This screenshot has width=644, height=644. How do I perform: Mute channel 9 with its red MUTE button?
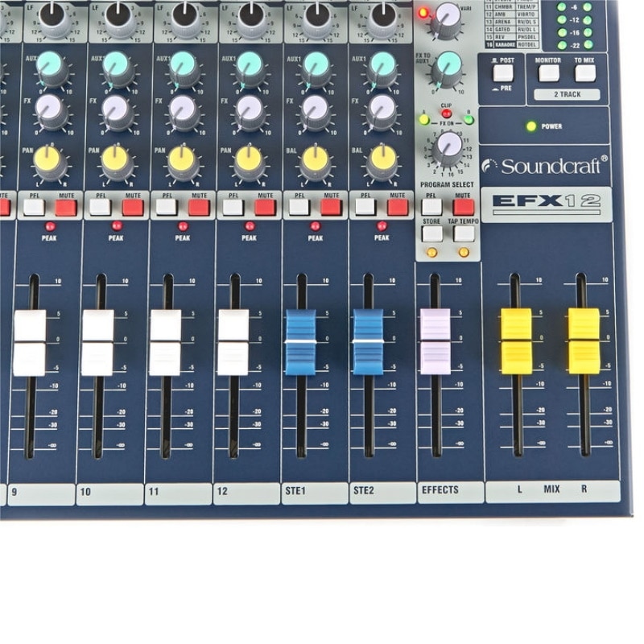pyautogui.click(x=66, y=207)
